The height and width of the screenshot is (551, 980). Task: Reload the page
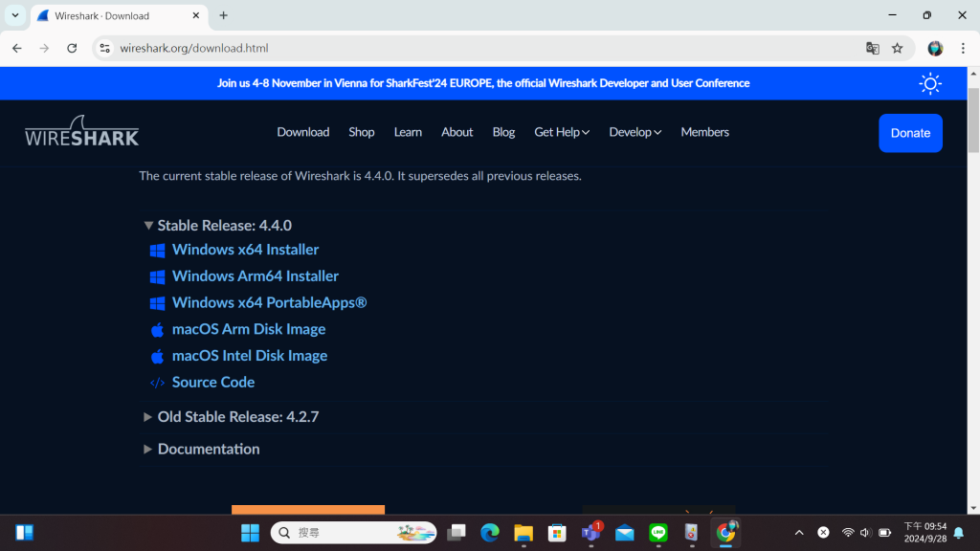(x=72, y=48)
